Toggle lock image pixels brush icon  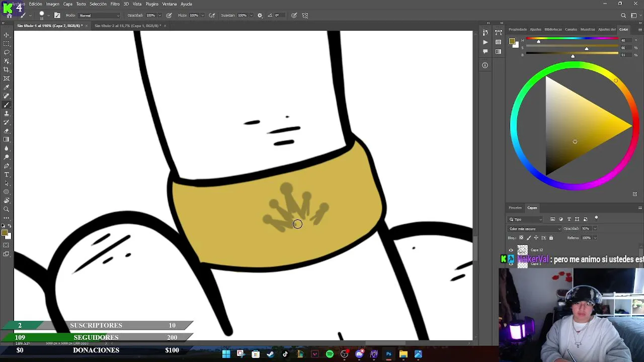528,238
